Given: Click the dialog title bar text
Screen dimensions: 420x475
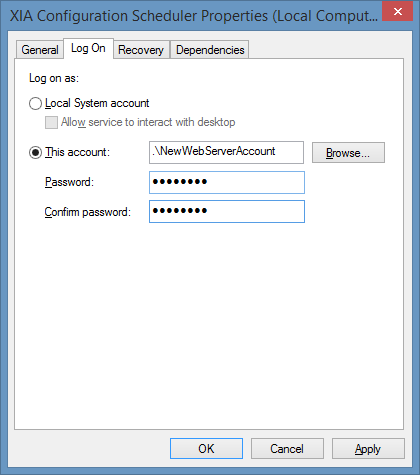Looking at the screenshot, I should 194,16.
